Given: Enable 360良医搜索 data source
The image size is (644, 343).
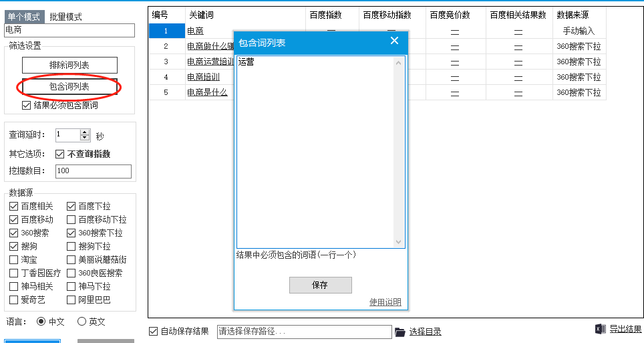Looking at the screenshot, I should coord(71,273).
